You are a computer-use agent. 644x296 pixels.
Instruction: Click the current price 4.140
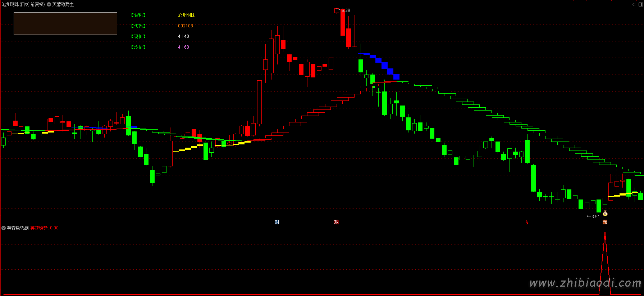coord(183,36)
